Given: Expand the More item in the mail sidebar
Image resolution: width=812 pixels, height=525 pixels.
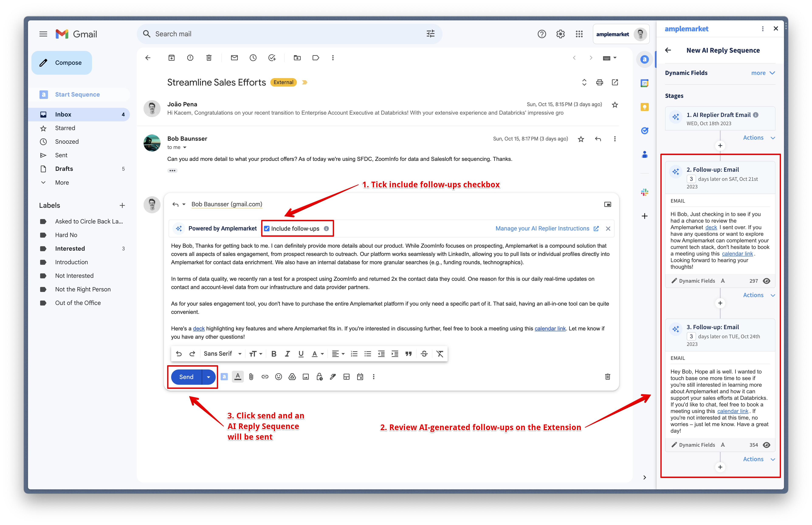Looking at the screenshot, I should pos(62,183).
